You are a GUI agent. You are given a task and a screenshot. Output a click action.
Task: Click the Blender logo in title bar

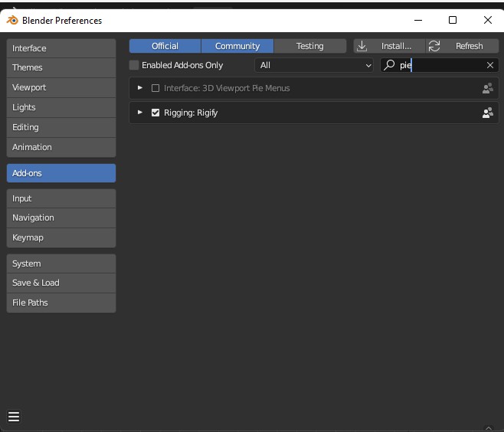pyautogui.click(x=13, y=20)
